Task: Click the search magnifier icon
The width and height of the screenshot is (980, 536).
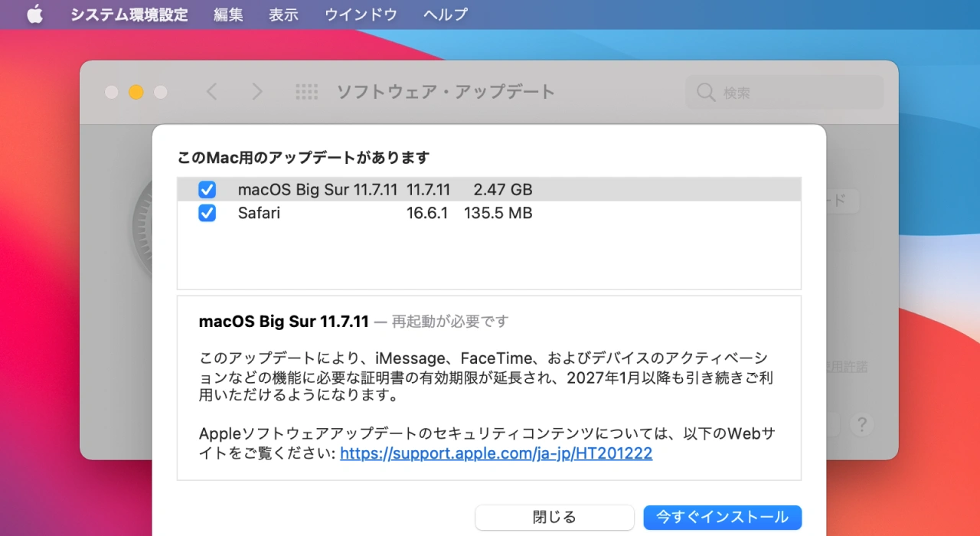Action: point(705,92)
